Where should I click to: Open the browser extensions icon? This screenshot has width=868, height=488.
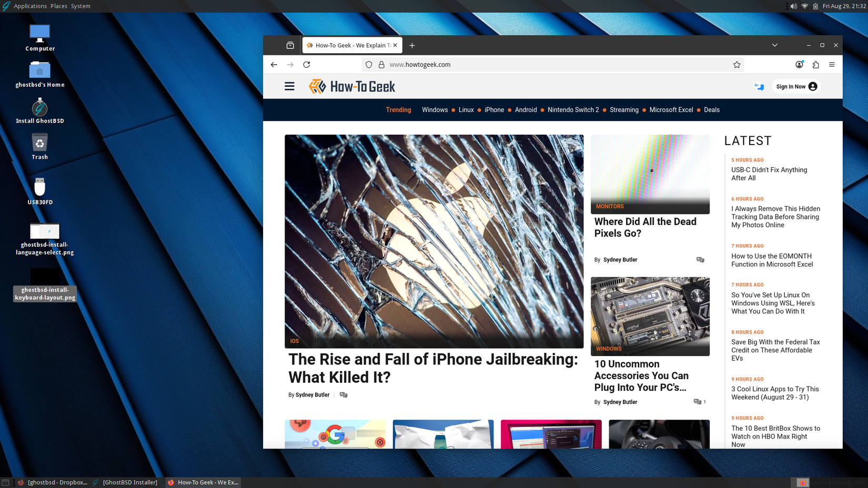tap(816, 64)
